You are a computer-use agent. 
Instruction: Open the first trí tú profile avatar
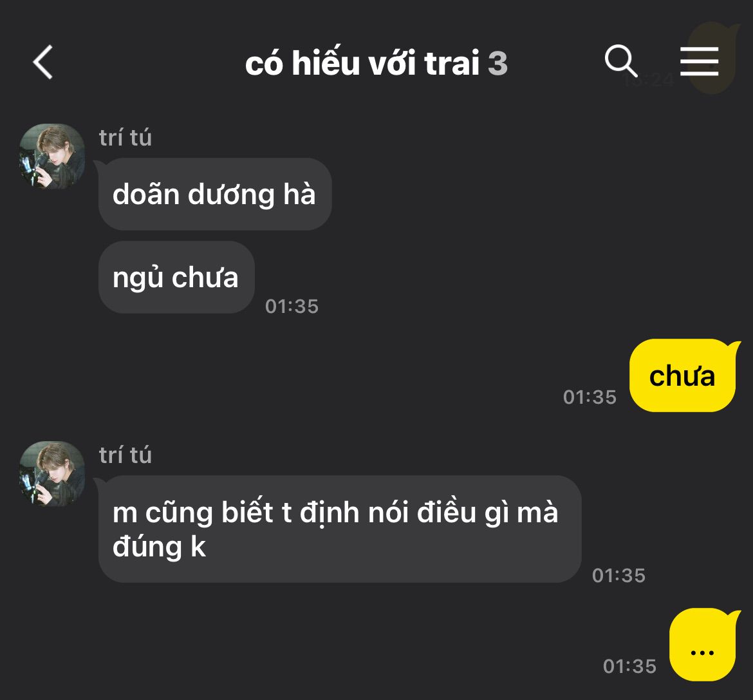(52, 156)
